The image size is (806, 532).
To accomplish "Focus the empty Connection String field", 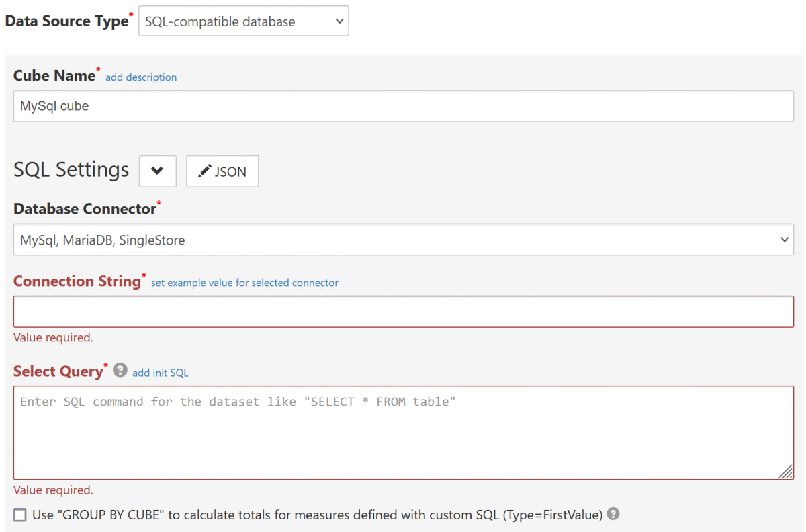I will tap(403, 312).
